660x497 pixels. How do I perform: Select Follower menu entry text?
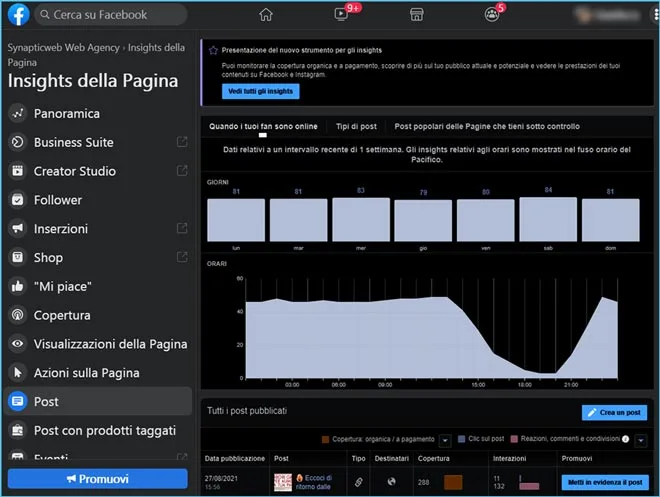click(58, 200)
